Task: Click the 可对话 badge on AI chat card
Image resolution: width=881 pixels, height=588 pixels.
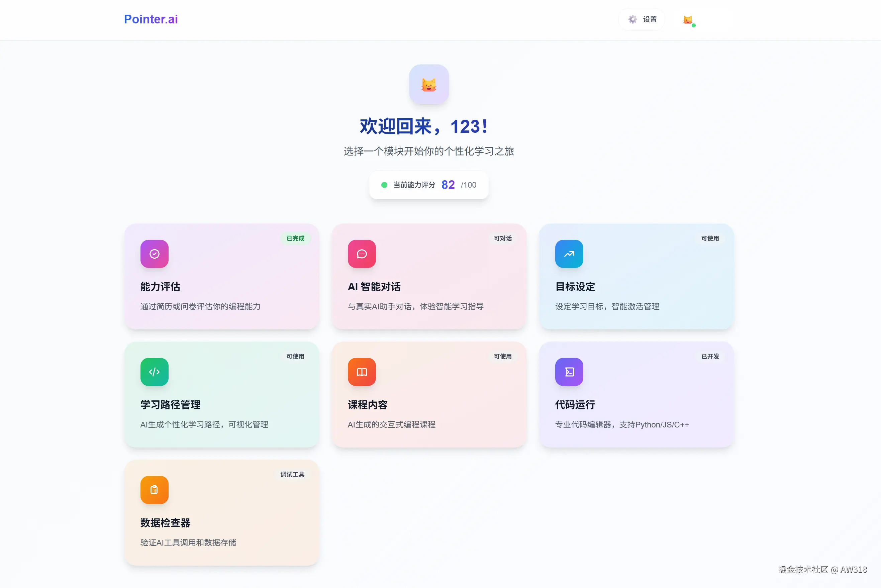Action: tap(502, 238)
